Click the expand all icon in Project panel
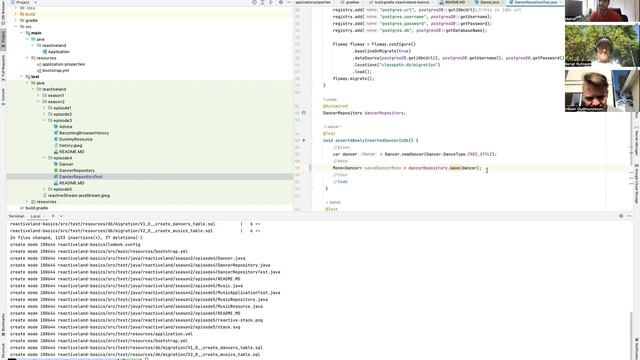The height and width of the screenshot is (360, 640). (262, 2)
